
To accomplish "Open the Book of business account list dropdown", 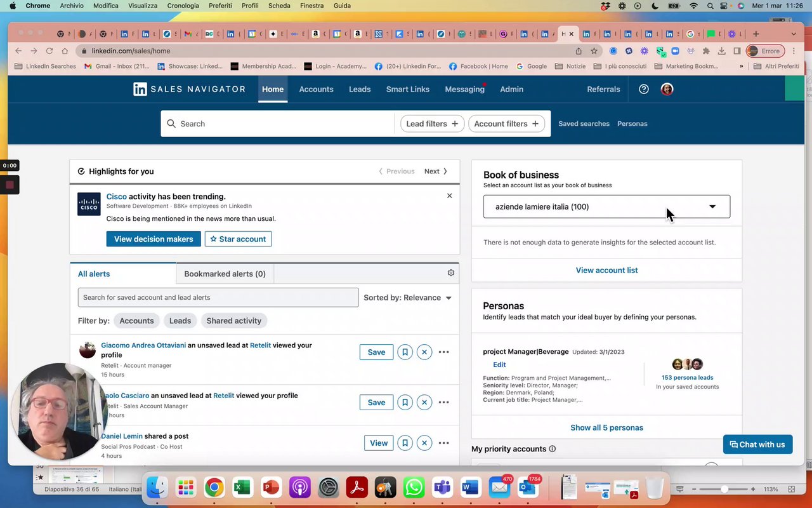I will [606, 206].
